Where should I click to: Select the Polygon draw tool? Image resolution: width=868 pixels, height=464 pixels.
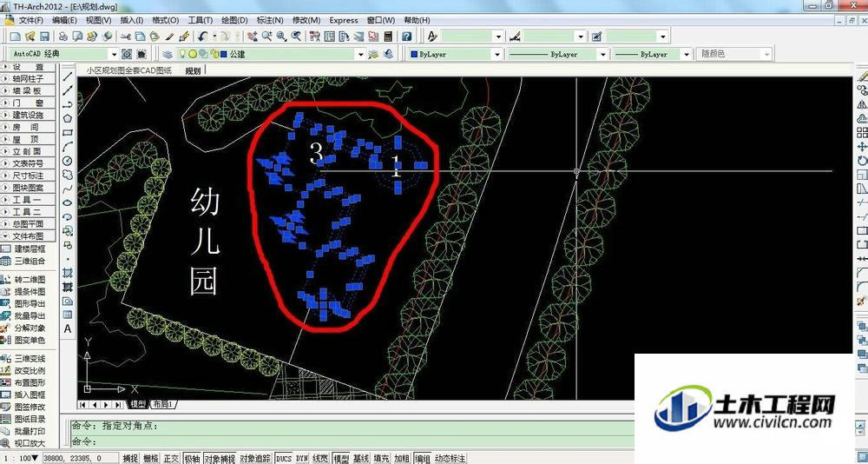pyautogui.click(x=68, y=118)
